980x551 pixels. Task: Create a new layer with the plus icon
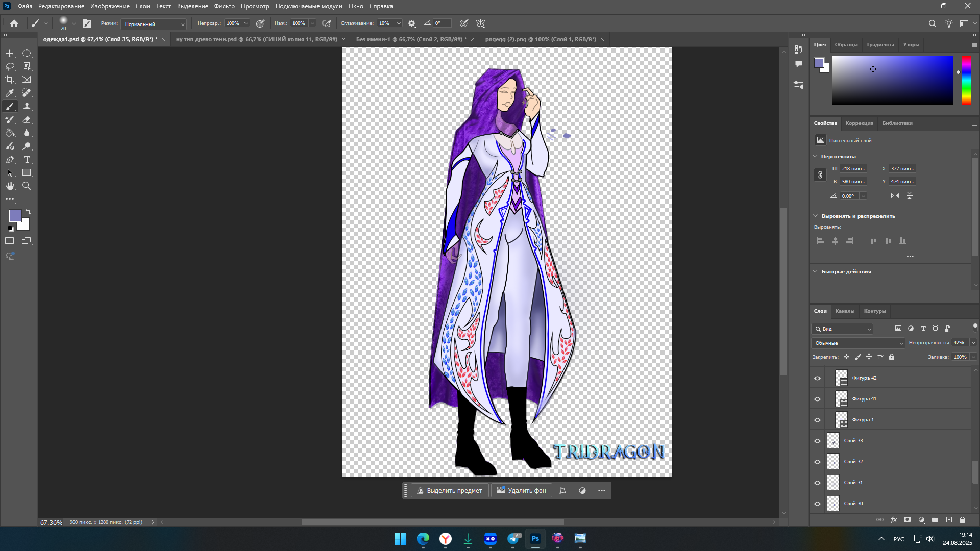(949, 520)
